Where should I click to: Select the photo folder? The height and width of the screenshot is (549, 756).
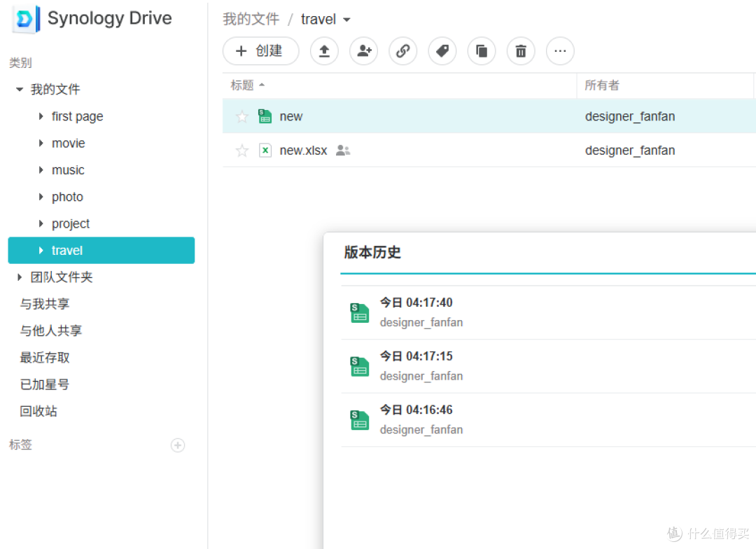coord(67,197)
